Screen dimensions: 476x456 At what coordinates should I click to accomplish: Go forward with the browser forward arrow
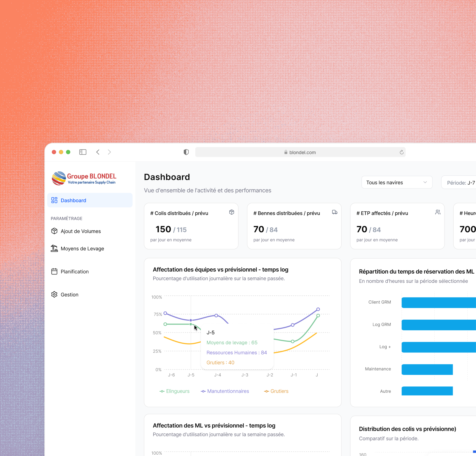[x=109, y=152]
